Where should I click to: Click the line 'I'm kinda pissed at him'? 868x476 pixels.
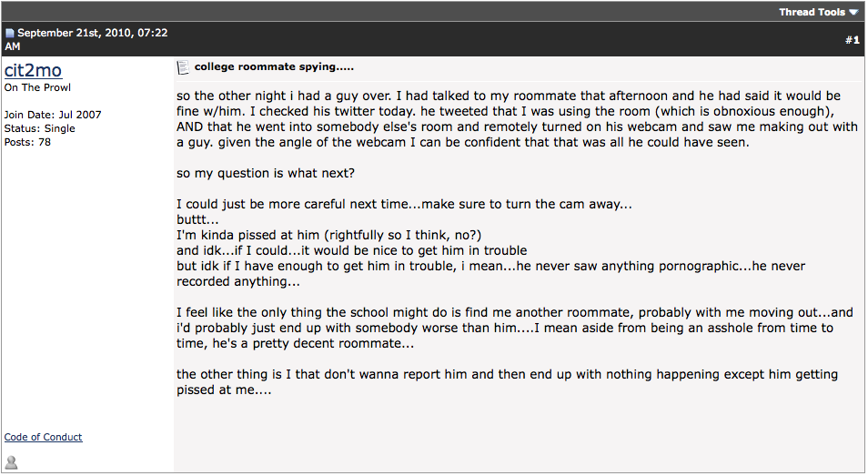(x=328, y=235)
